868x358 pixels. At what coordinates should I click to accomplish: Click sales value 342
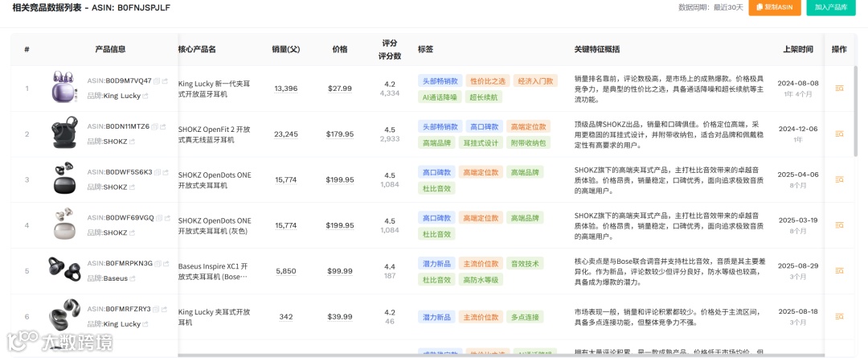pos(286,317)
